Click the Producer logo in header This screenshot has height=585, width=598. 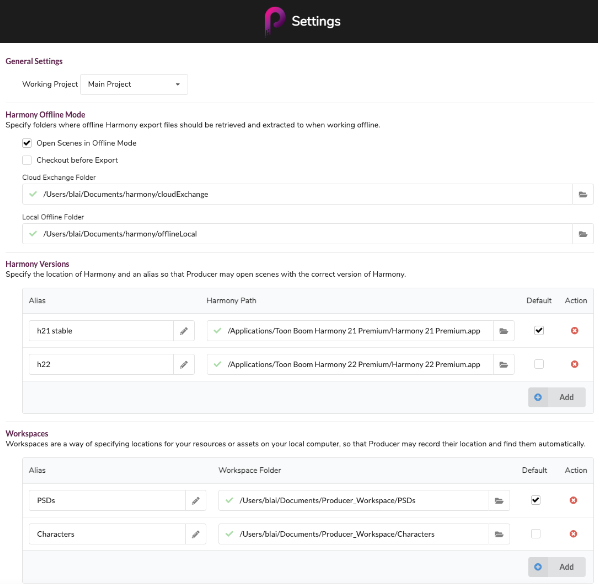[275, 21]
